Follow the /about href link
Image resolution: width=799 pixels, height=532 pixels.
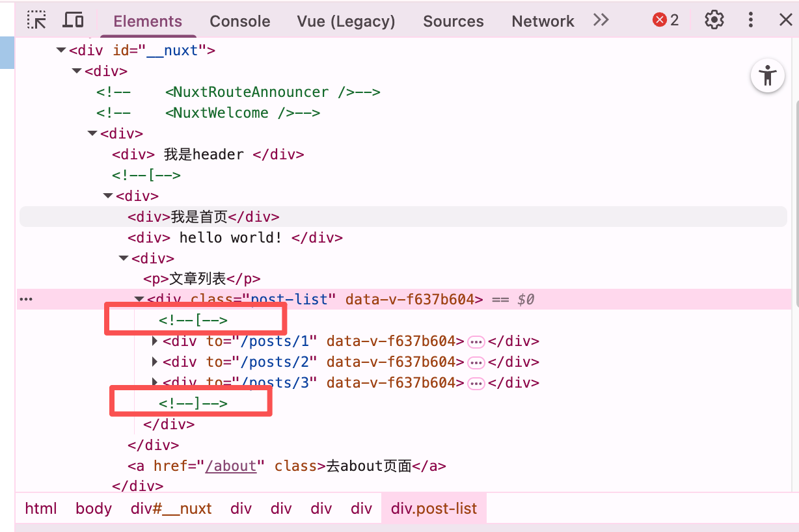[230, 466]
